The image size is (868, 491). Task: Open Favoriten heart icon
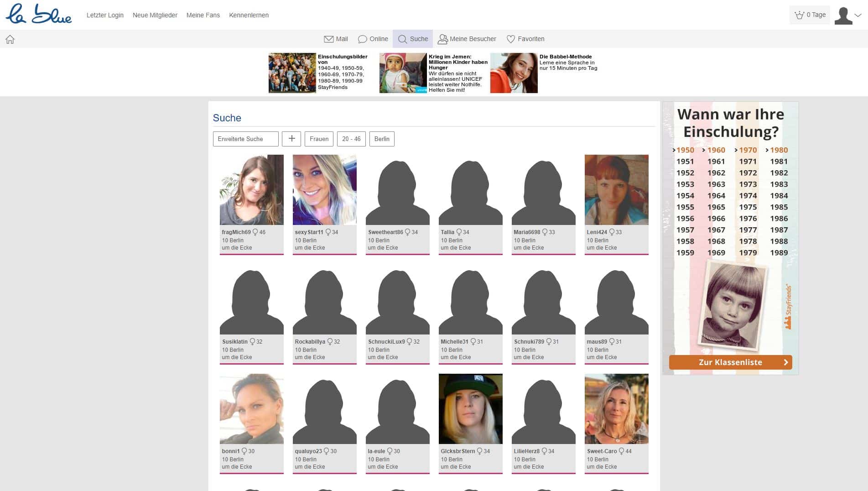tap(511, 39)
